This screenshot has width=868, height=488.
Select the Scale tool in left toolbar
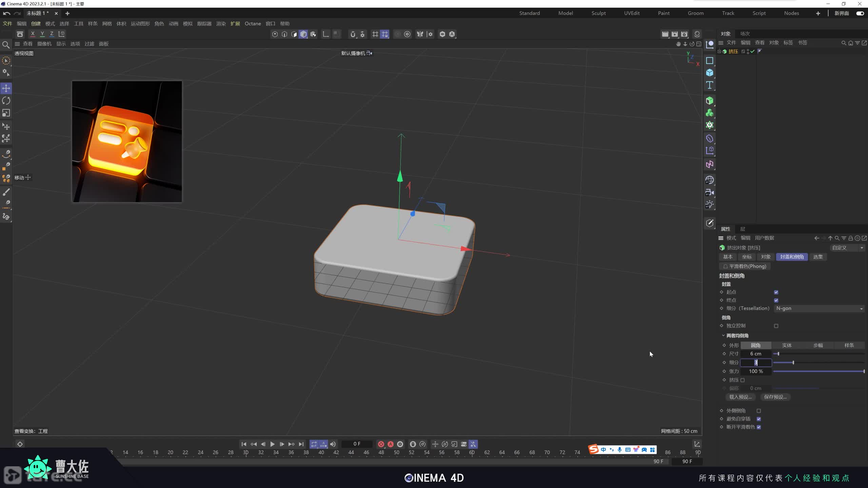(x=6, y=113)
